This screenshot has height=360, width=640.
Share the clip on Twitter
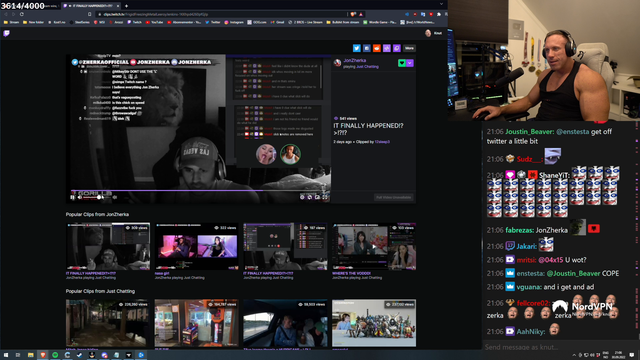point(357,48)
